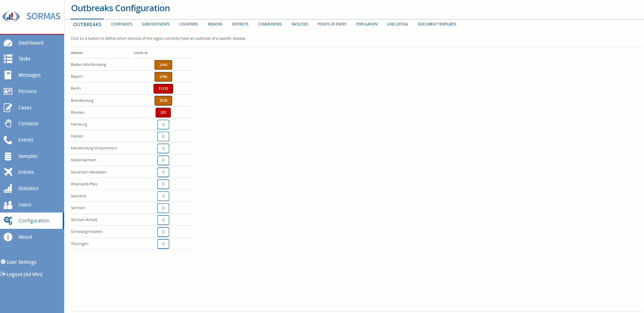Open Cases in the sidebar
This screenshot has width=644, height=313.
tap(25, 108)
